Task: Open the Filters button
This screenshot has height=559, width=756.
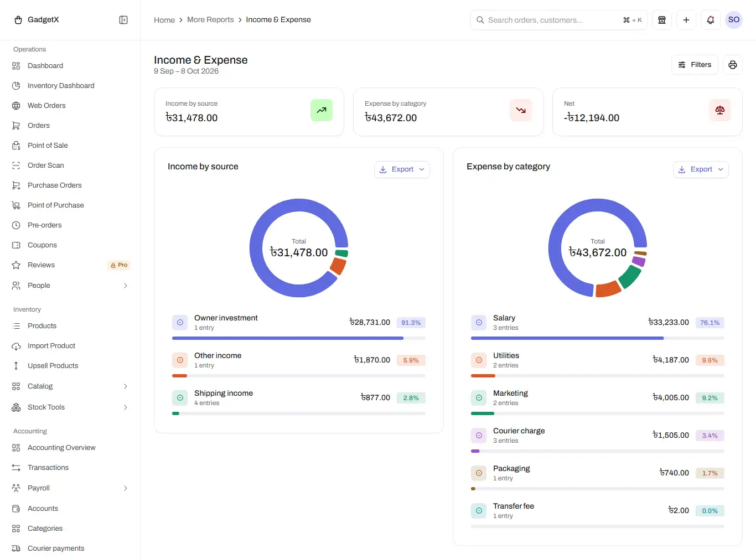Action: coord(695,65)
